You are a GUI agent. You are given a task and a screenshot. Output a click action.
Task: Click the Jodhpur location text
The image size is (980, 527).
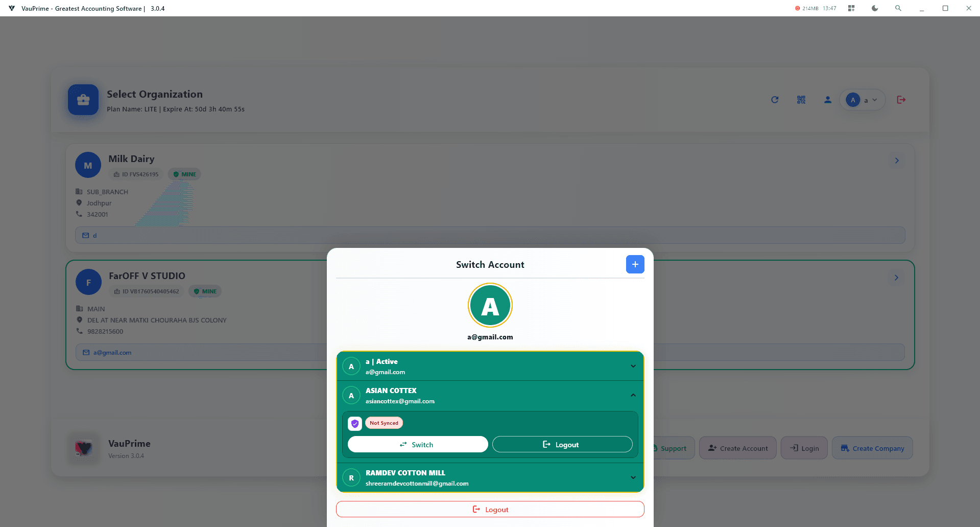[99, 203]
